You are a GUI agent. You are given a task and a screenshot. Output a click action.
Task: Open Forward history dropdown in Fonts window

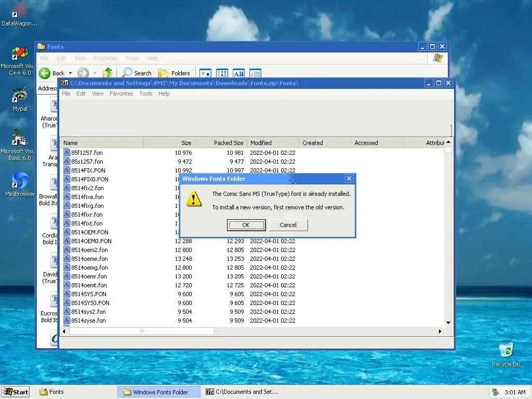pos(95,73)
